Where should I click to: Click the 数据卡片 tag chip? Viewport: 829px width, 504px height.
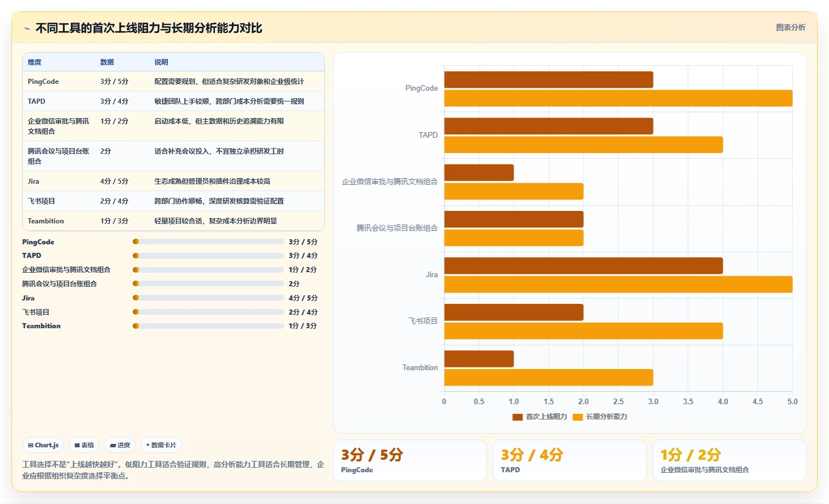161,445
